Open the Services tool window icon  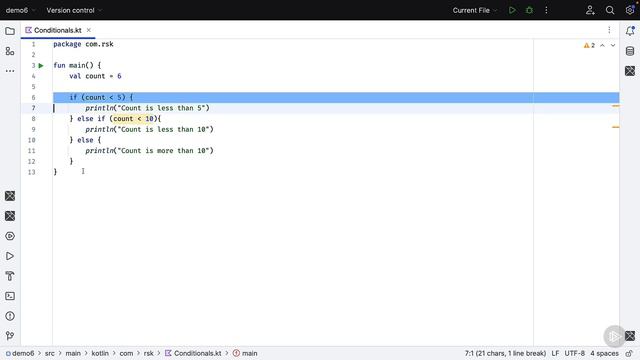click(10, 236)
